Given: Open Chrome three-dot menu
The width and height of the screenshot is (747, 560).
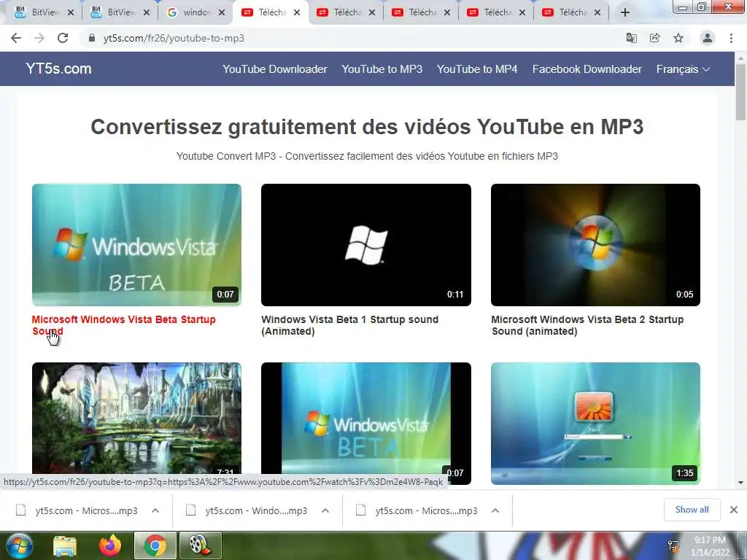Looking at the screenshot, I should (x=731, y=38).
